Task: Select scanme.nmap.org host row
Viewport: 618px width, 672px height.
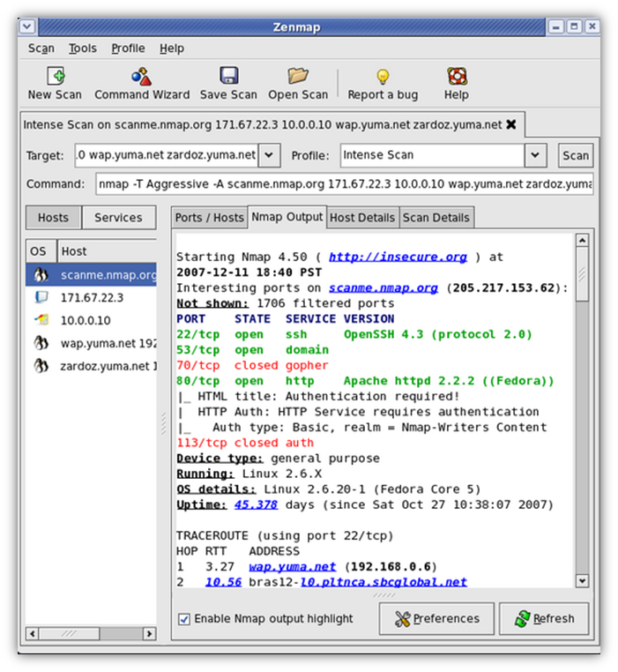Action: tap(92, 275)
